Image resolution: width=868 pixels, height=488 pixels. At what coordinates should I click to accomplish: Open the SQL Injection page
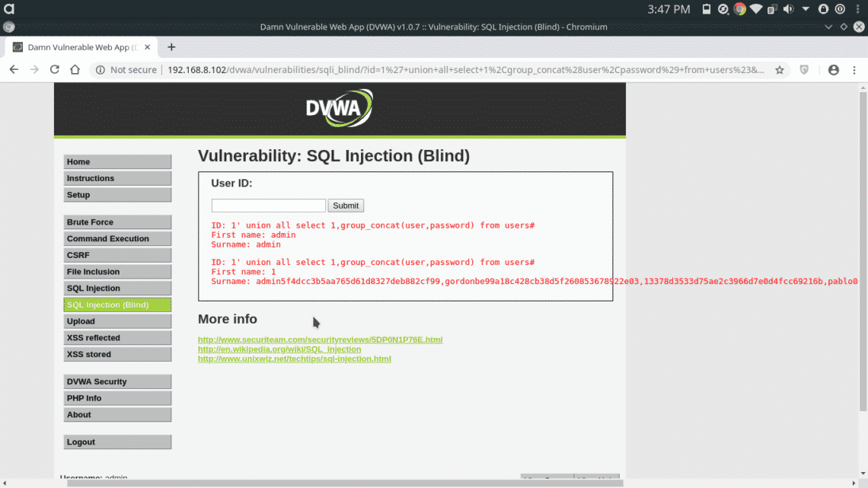(x=117, y=289)
